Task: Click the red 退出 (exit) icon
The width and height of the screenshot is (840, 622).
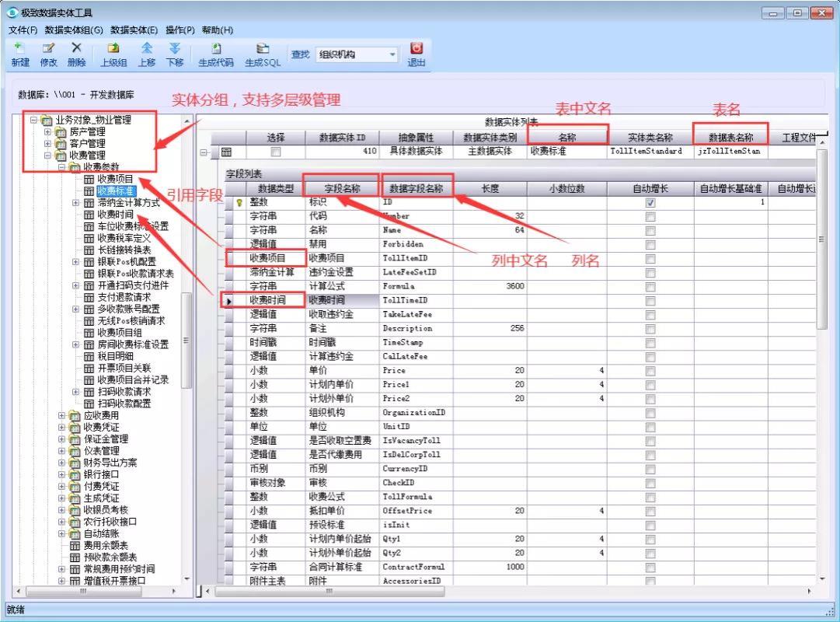Action: pyautogui.click(x=417, y=48)
